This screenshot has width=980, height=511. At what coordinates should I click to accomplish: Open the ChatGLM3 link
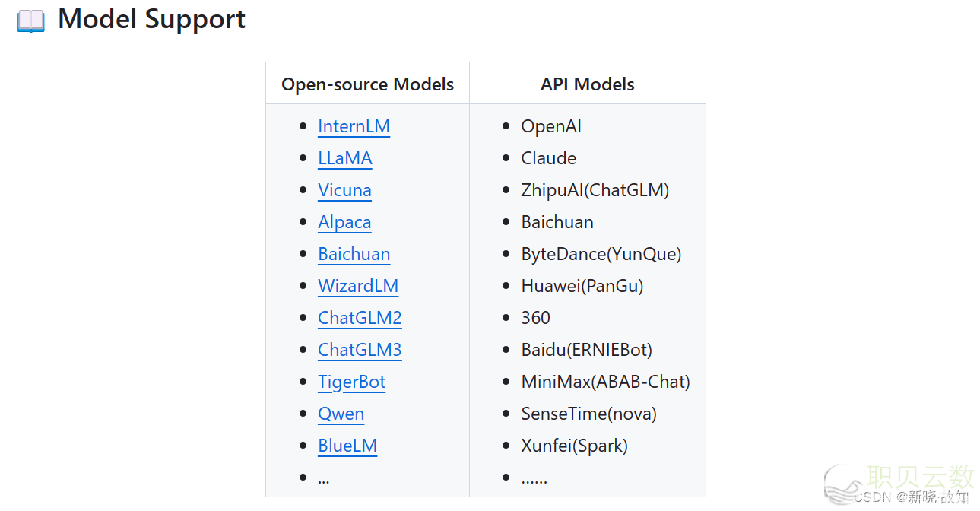tap(360, 350)
